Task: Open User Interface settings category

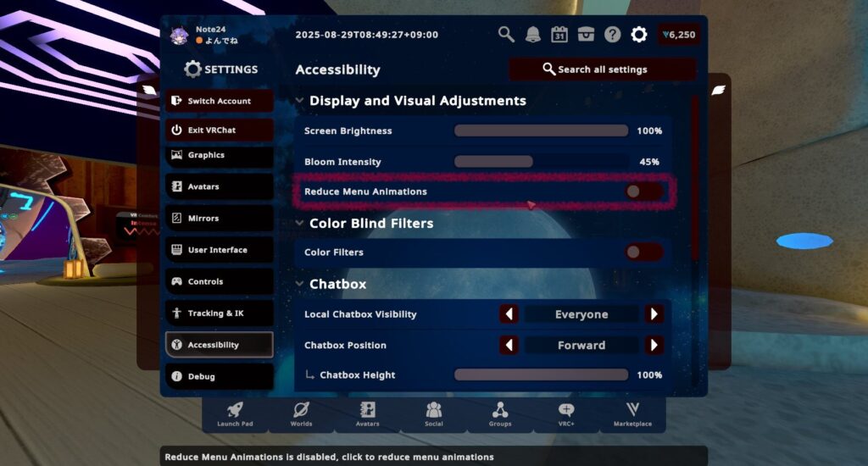Action: point(220,250)
